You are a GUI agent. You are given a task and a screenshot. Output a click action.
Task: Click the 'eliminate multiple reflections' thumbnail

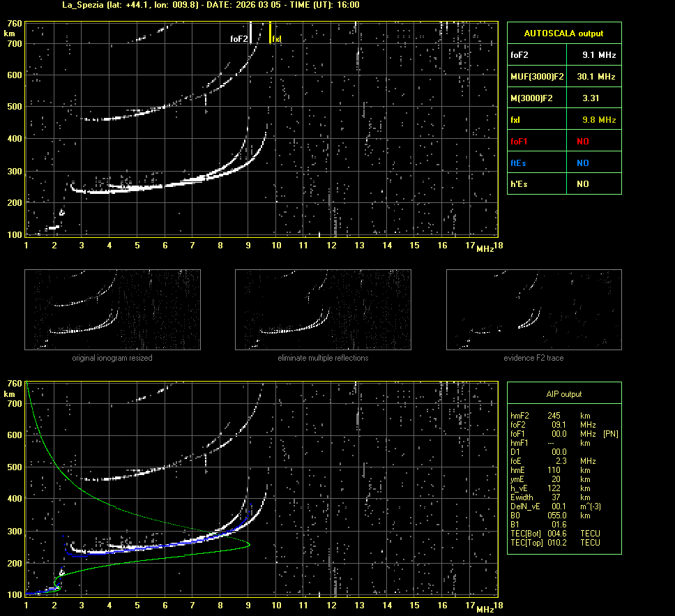coord(323,310)
